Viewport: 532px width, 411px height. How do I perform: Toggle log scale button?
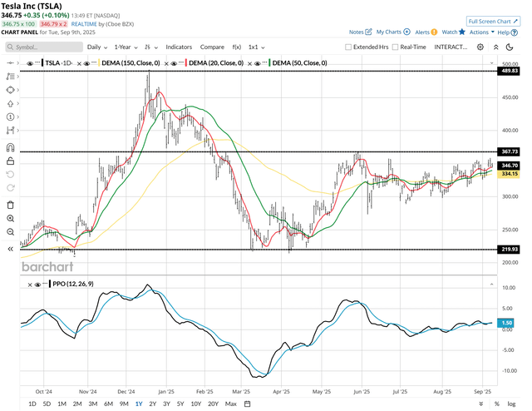point(511,404)
